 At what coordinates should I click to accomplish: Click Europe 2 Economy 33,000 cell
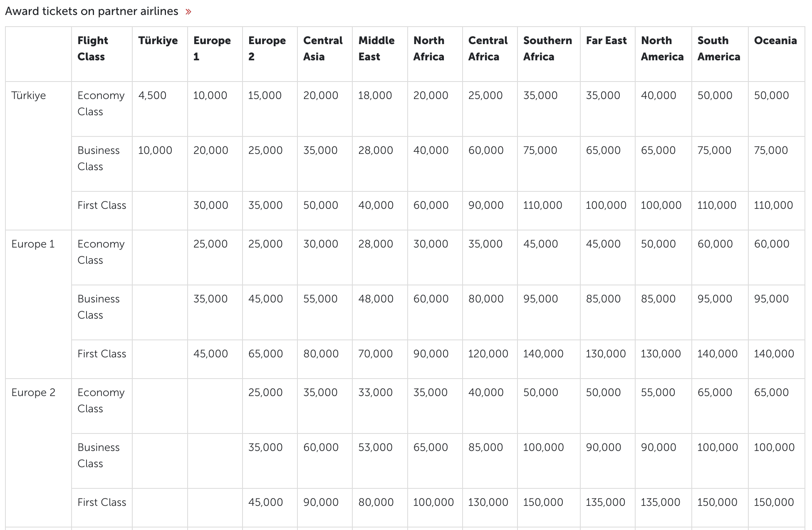click(x=375, y=392)
